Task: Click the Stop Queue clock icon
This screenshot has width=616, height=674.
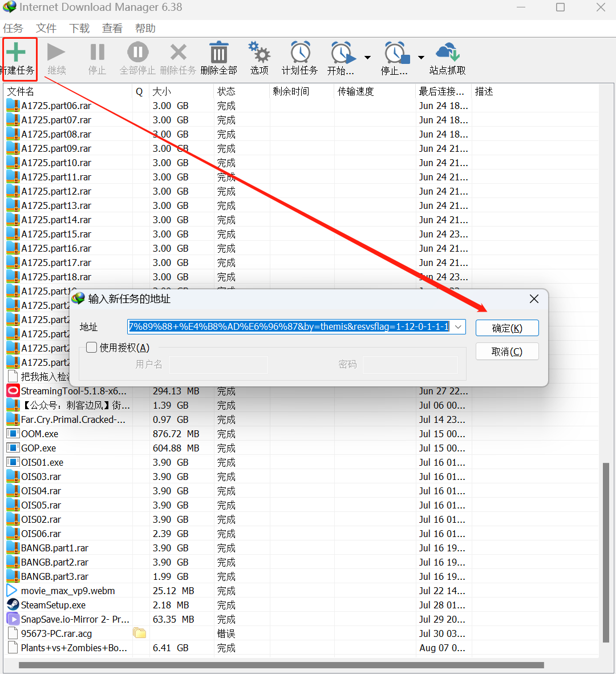Action: [x=396, y=53]
